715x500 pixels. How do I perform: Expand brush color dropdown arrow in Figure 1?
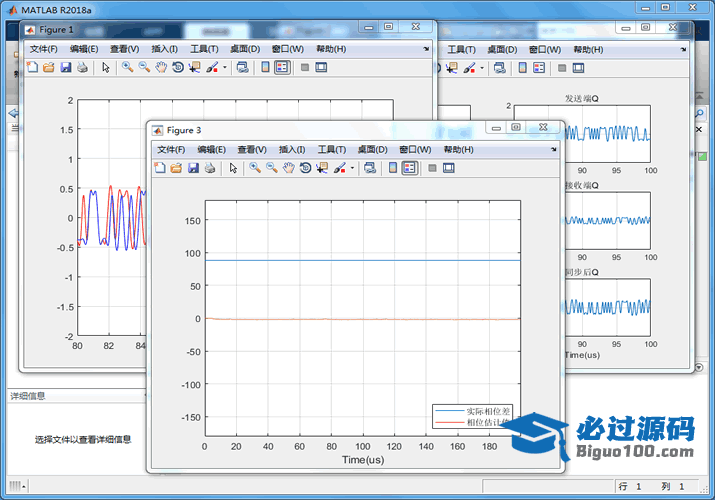(x=225, y=67)
